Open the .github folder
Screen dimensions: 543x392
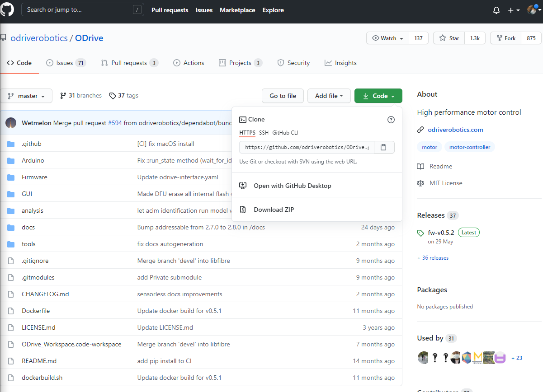[x=31, y=144]
